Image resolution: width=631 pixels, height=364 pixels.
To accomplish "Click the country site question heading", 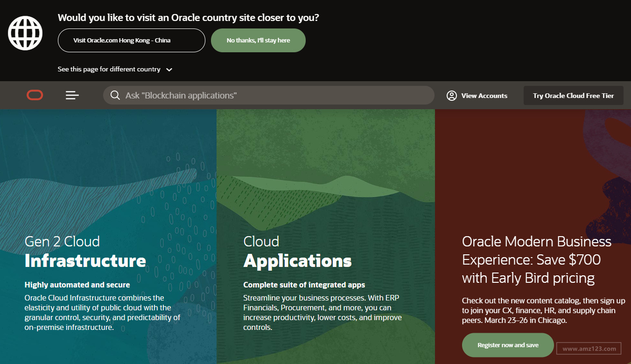I will [x=189, y=18].
